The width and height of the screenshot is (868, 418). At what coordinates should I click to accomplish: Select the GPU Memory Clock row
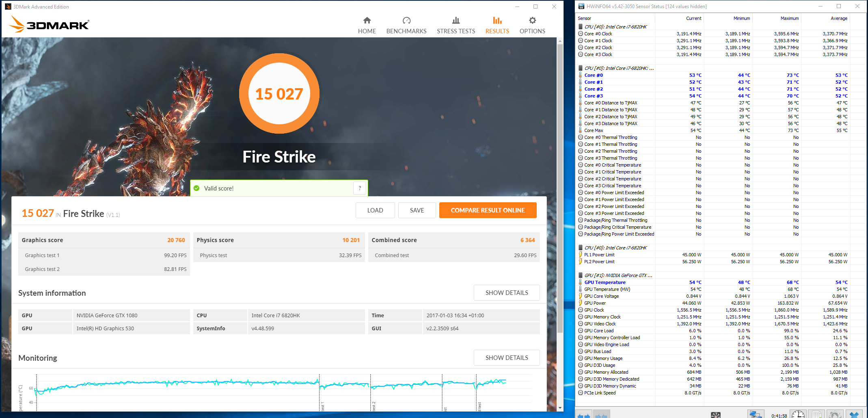(x=713, y=317)
